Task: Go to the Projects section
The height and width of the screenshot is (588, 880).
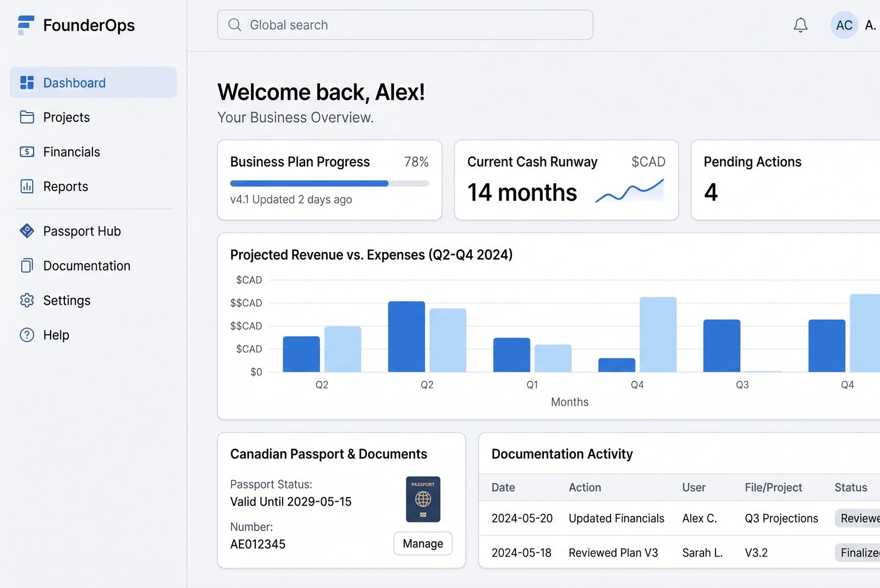Action: click(x=66, y=117)
